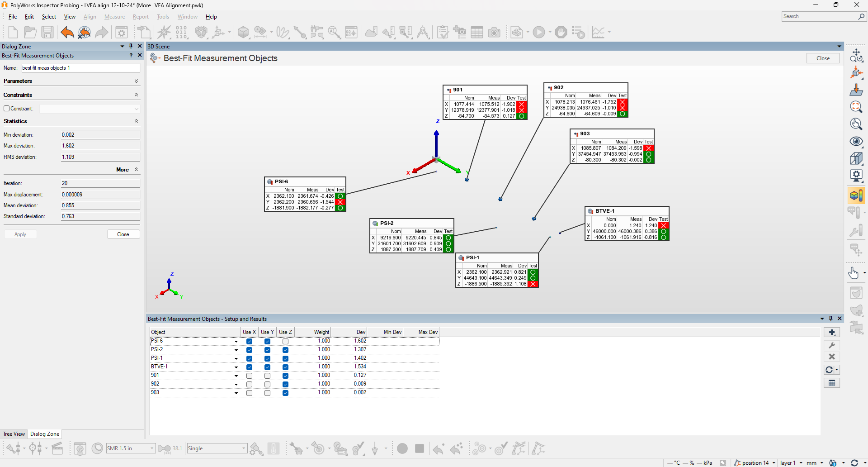
Task: Click the clapperboard icon in bottom toolbar
Action: click(57, 448)
